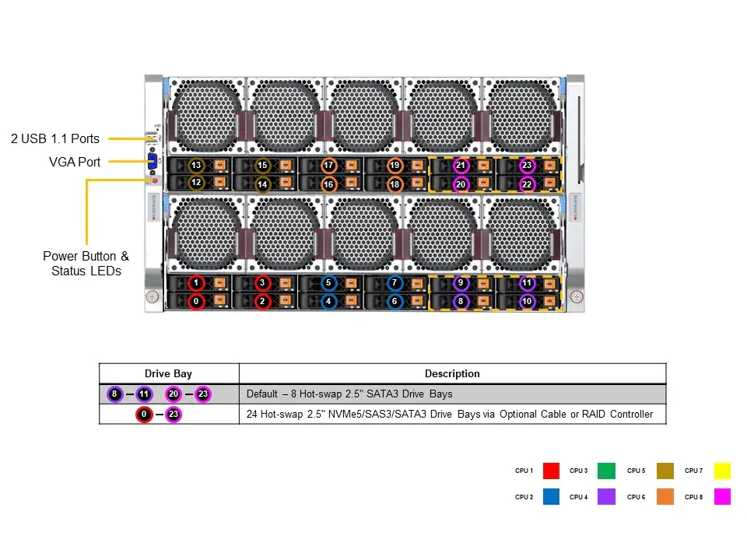
Task: Pick drive bay 6 marker
Action: click(x=395, y=301)
